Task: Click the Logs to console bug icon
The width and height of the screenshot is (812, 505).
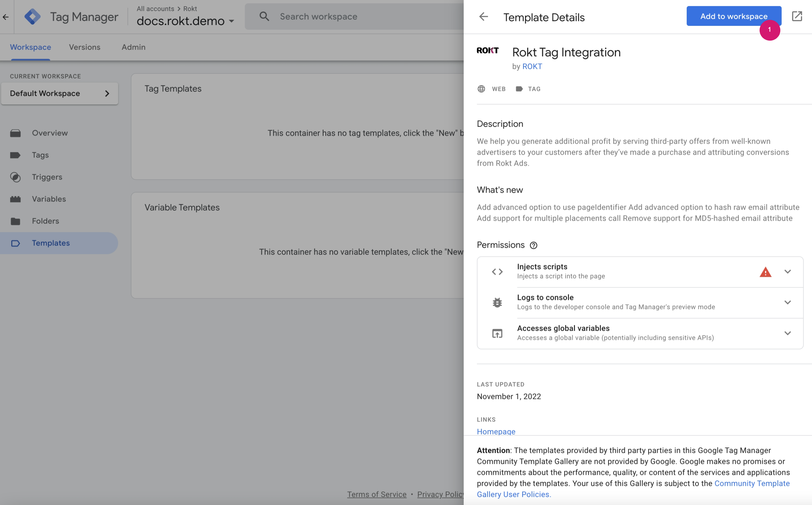Action: [x=497, y=303]
